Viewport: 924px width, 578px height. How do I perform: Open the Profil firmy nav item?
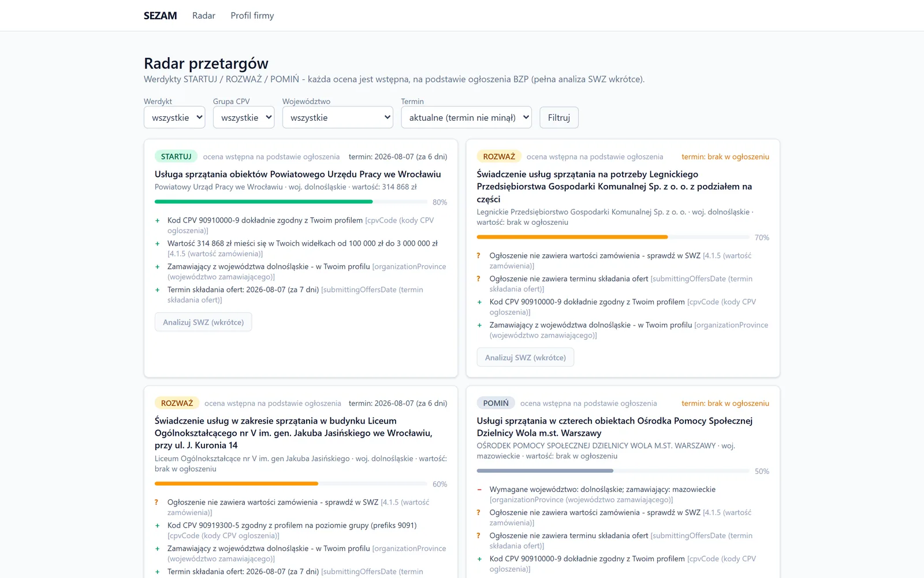[x=252, y=16]
